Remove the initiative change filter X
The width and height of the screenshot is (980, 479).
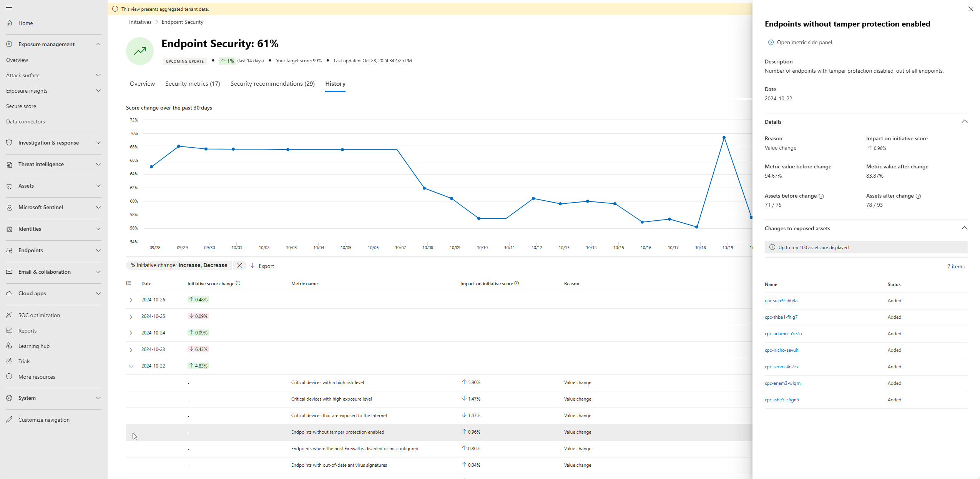click(239, 265)
